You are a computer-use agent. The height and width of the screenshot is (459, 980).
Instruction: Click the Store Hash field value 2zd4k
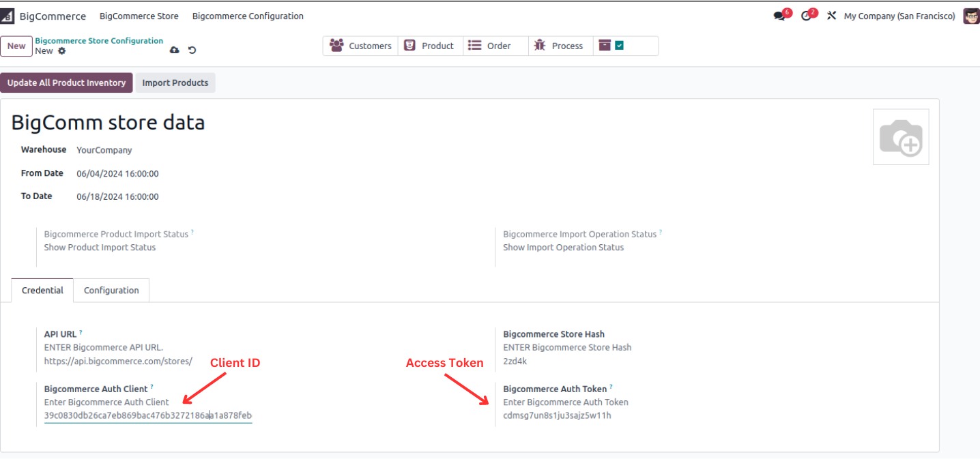pyautogui.click(x=515, y=361)
